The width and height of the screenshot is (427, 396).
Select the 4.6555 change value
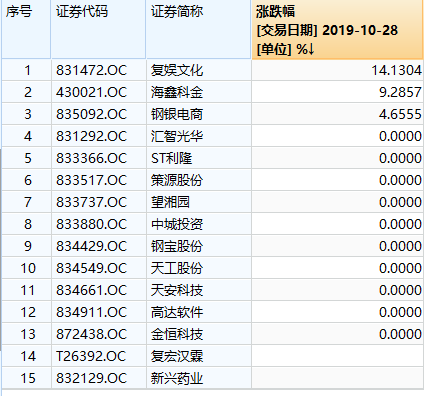click(x=400, y=114)
